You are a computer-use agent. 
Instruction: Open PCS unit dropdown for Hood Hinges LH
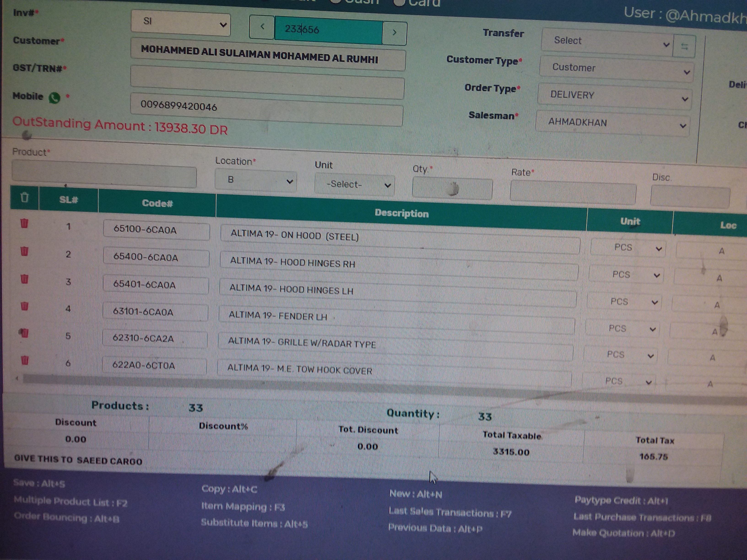click(624, 302)
